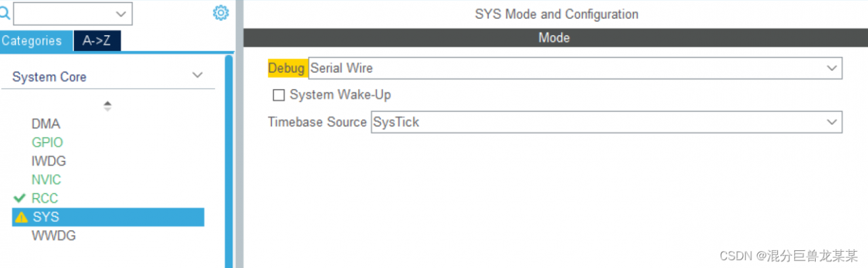Select DMA in the System Core list
Image resolution: width=868 pixels, height=268 pixels.
point(45,124)
